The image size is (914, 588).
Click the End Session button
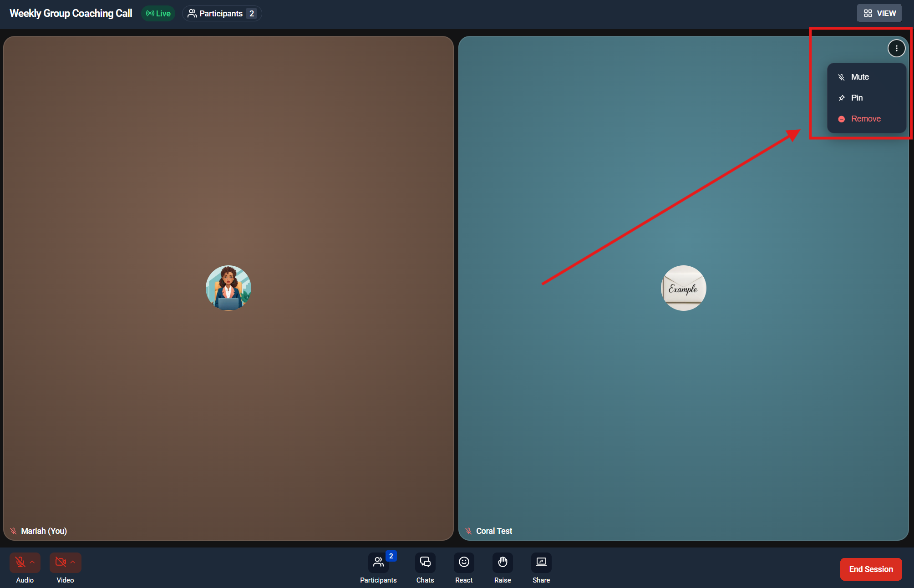870,569
